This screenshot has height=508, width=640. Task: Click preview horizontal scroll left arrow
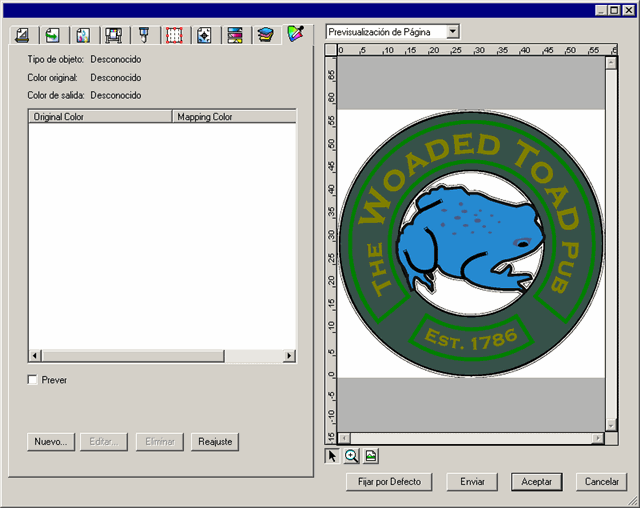tap(344, 438)
